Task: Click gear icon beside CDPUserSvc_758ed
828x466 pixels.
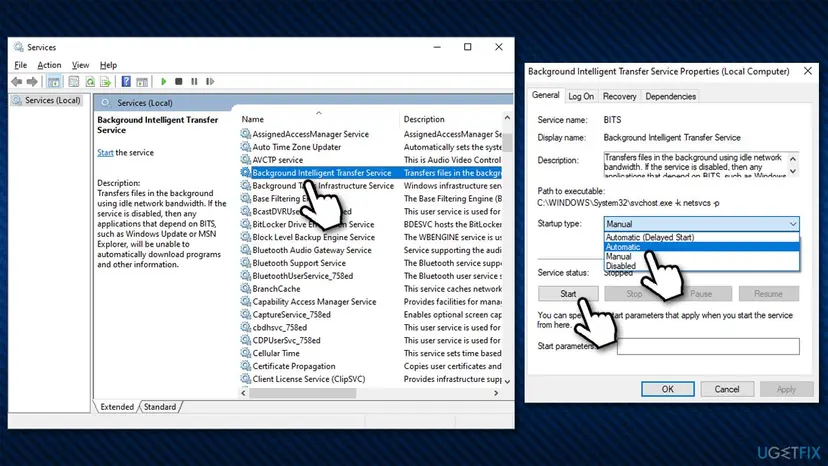Action: pos(245,340)
